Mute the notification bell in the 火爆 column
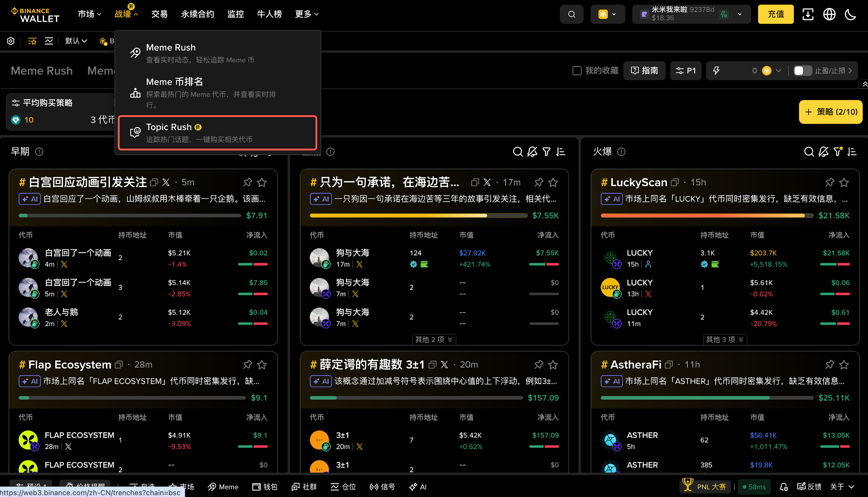This screenshot has width=868, height=497. pos(823,152)
